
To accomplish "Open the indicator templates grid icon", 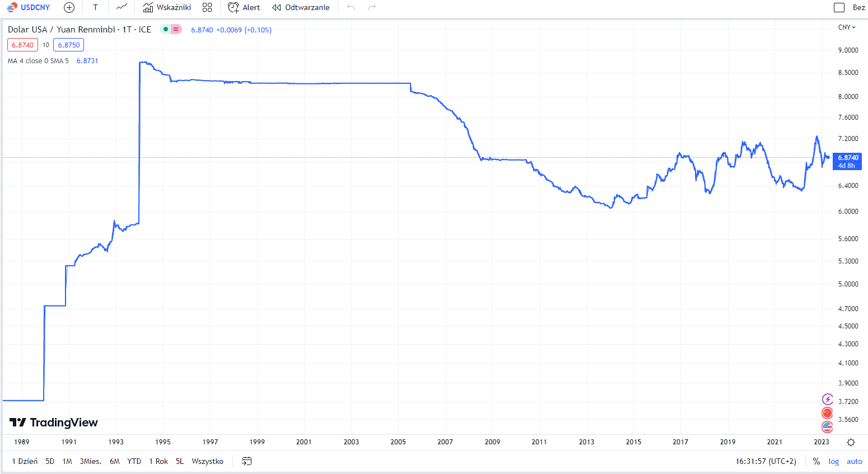I will point(207,7).
